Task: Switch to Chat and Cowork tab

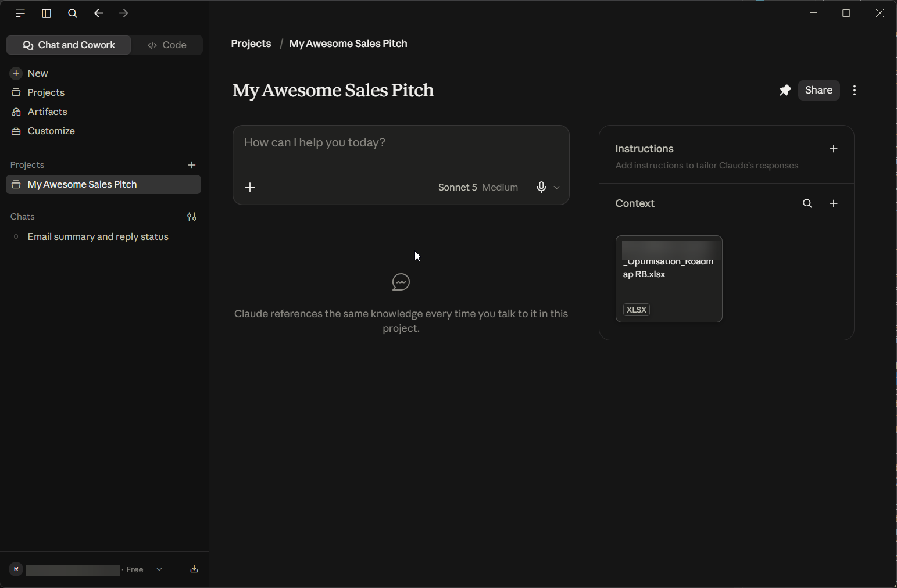Action: 69,45
